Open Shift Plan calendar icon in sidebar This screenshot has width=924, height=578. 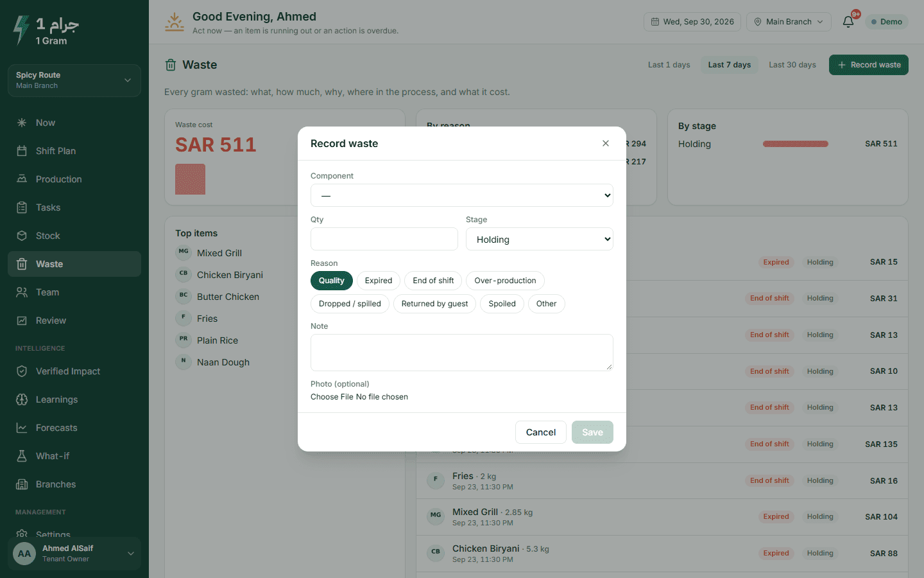pos(22,151)
